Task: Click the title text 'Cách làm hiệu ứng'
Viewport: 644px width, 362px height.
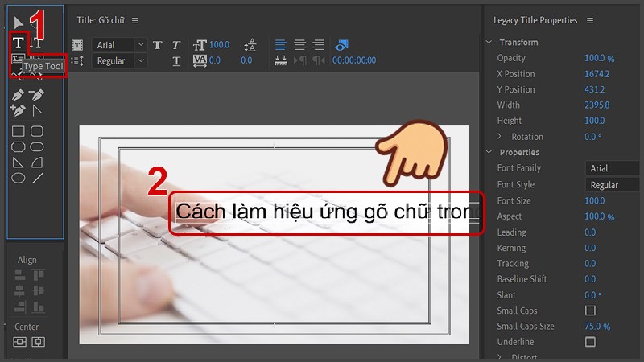Action: pos(266,212)
